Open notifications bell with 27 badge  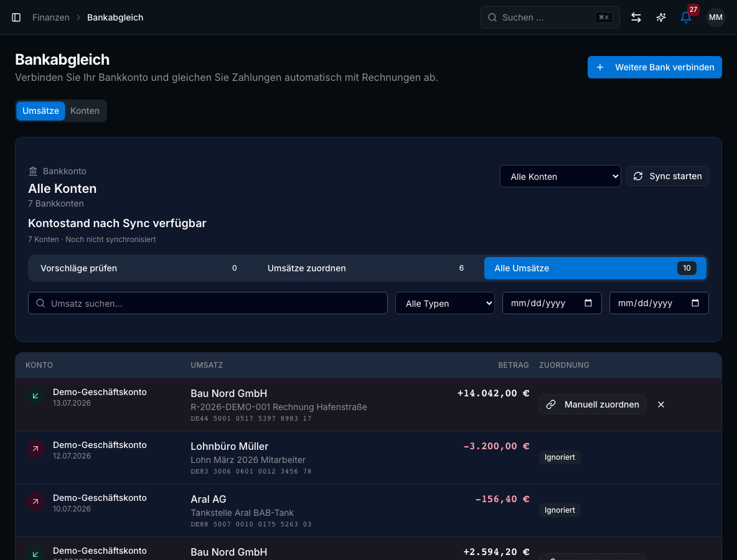[x=686, y=17]
